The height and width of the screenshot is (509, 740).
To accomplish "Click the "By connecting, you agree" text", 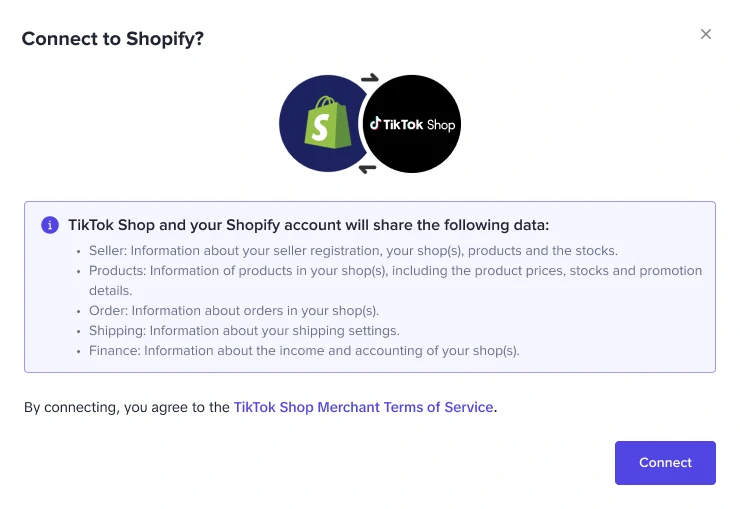I will (127, 407).
